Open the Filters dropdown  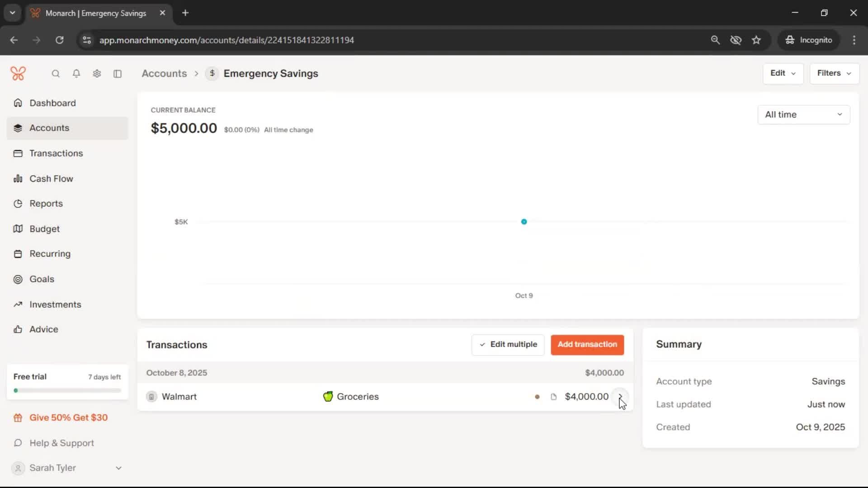[834, 73]
